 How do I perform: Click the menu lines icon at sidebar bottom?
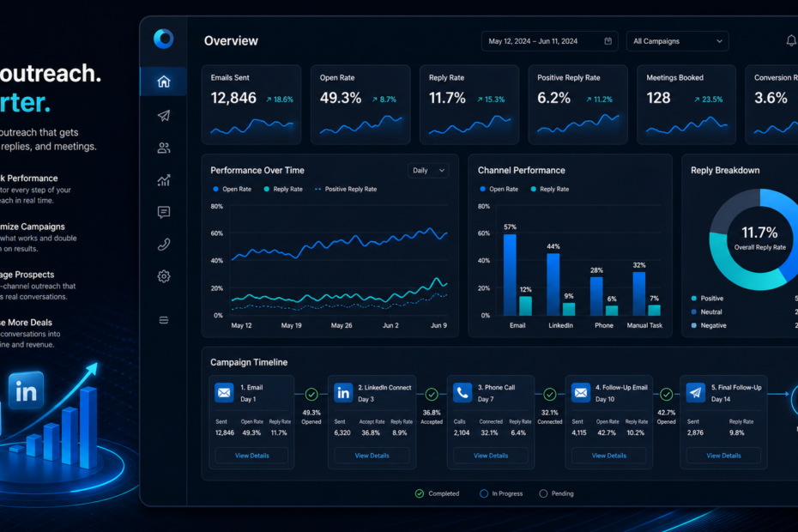(x=163, y=320)
